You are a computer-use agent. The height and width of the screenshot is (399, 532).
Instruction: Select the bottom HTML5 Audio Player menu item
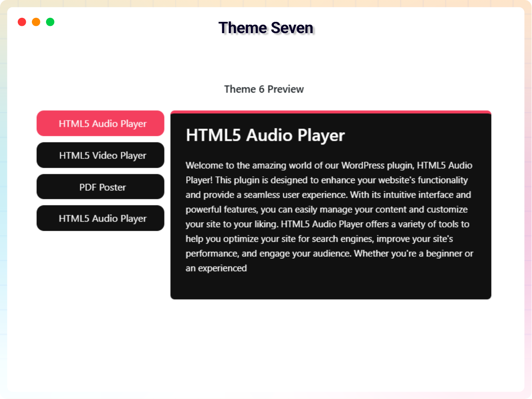pos(100,218)
